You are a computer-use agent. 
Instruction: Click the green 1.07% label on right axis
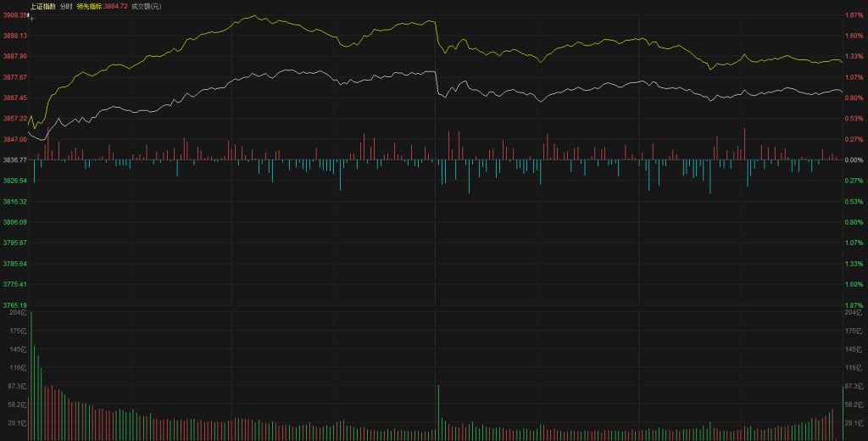pyautogui.click(x=853, y=243)
